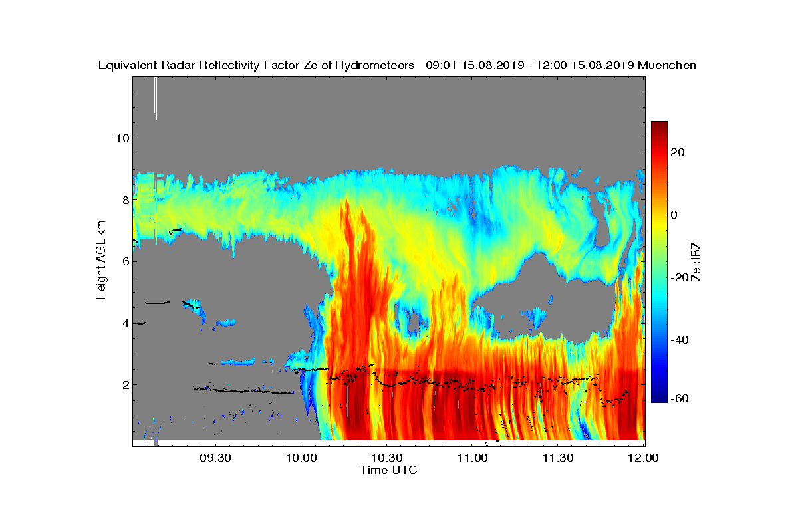Click the plot title mentioning Muenchen

click(x=397, y=65)
